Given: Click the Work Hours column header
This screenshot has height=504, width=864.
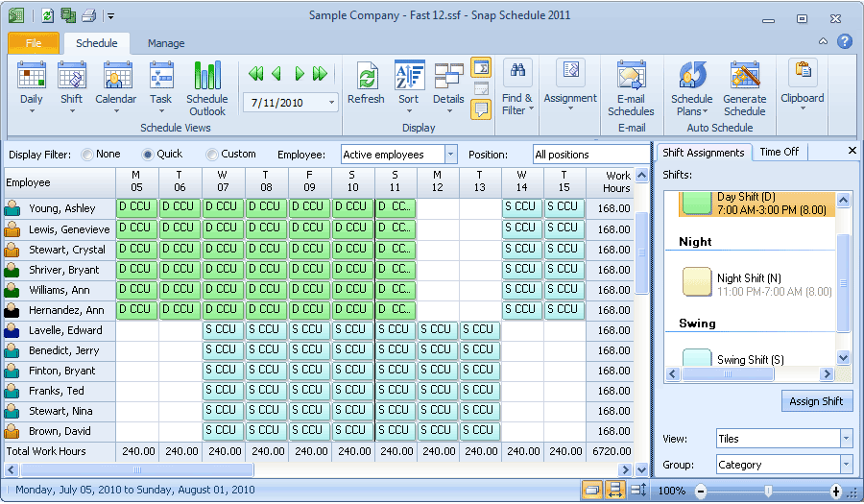Looking at the screenshot, I should coord(610,182).
